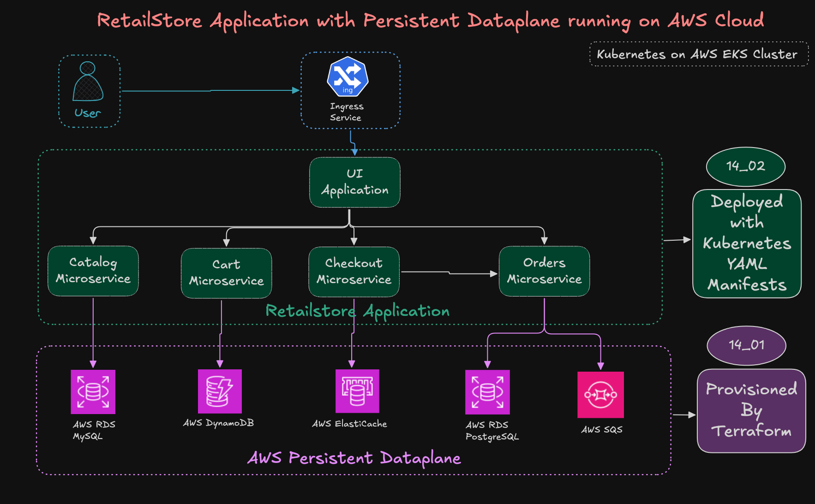Expand the UI Application node

click(x=354, y=182)
